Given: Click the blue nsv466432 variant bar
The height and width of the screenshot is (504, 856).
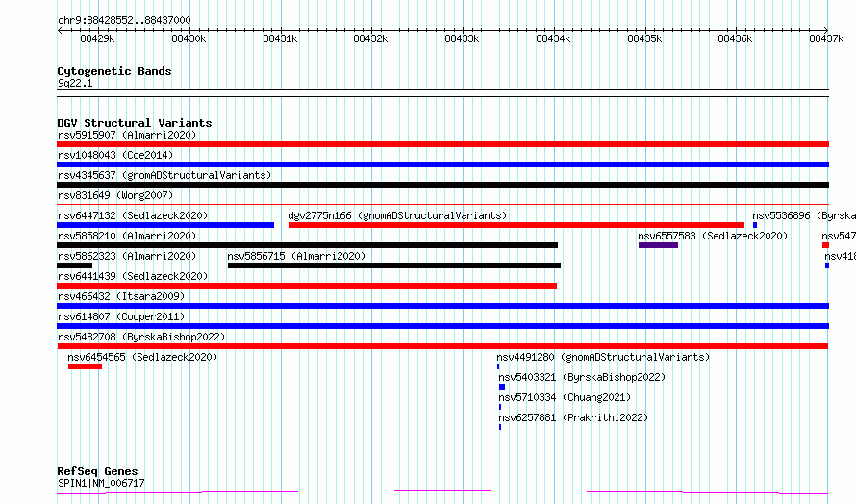Looking at the screenshot, I should click(442, 306).
